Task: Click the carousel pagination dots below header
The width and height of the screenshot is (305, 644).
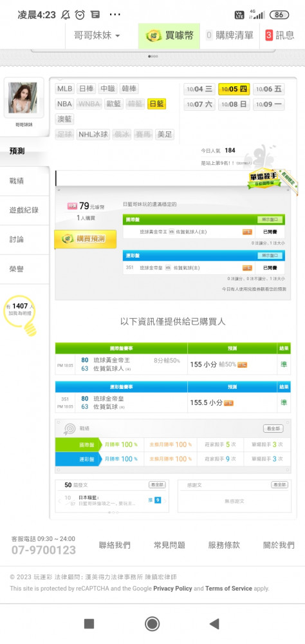Action: point(152,56)
